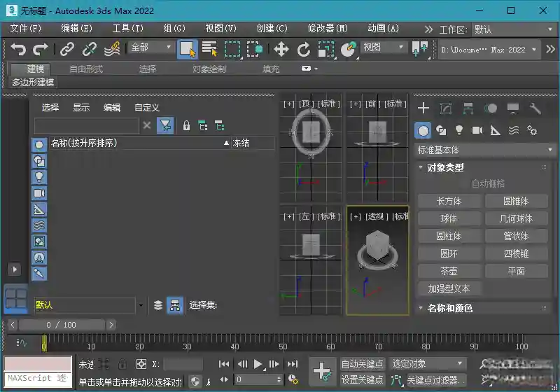Click the 长方体 box button

coord(449,201)
